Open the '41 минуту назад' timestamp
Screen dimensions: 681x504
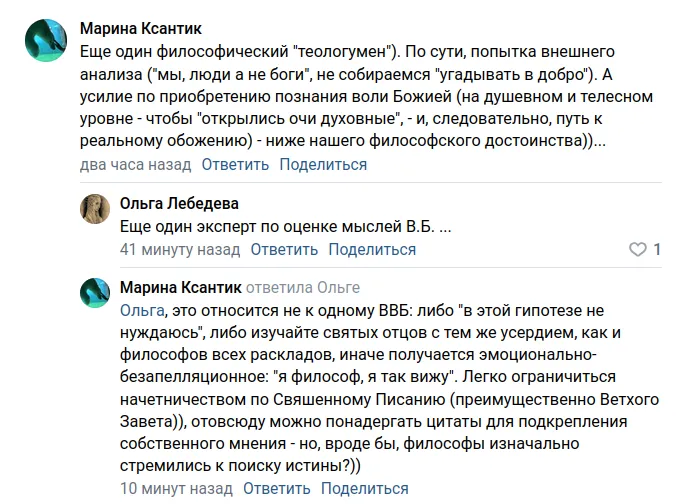[180, 249]
